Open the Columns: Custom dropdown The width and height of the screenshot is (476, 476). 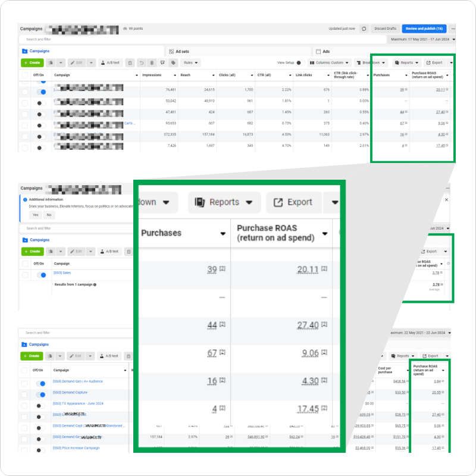[x=327, y=62]
